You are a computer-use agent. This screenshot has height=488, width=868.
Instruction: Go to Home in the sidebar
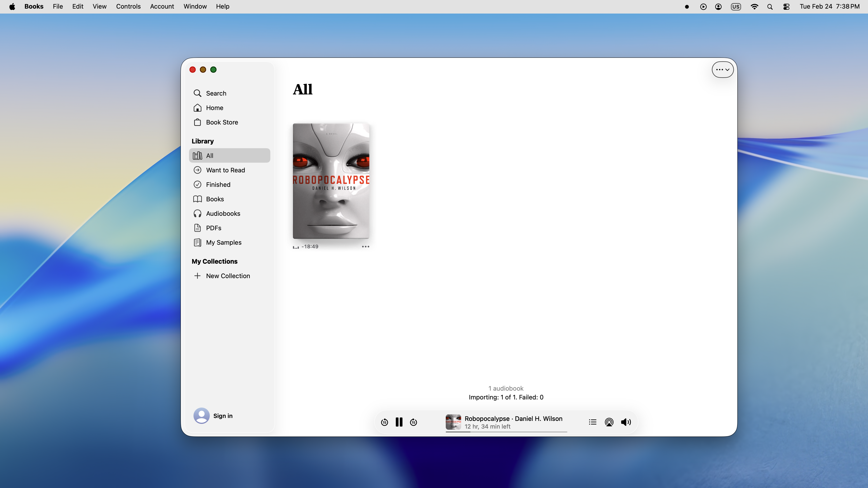(215, 108)
